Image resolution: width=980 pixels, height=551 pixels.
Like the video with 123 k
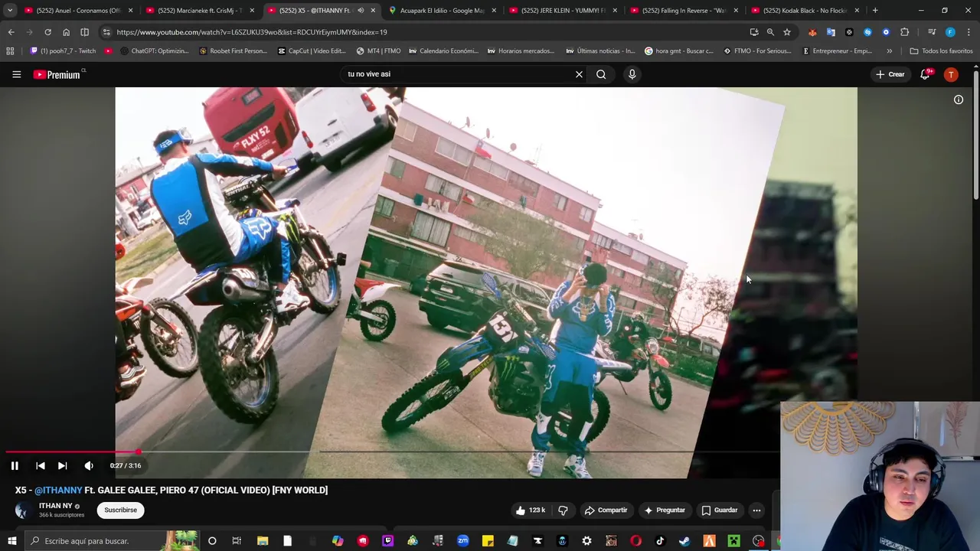[530, 510]
